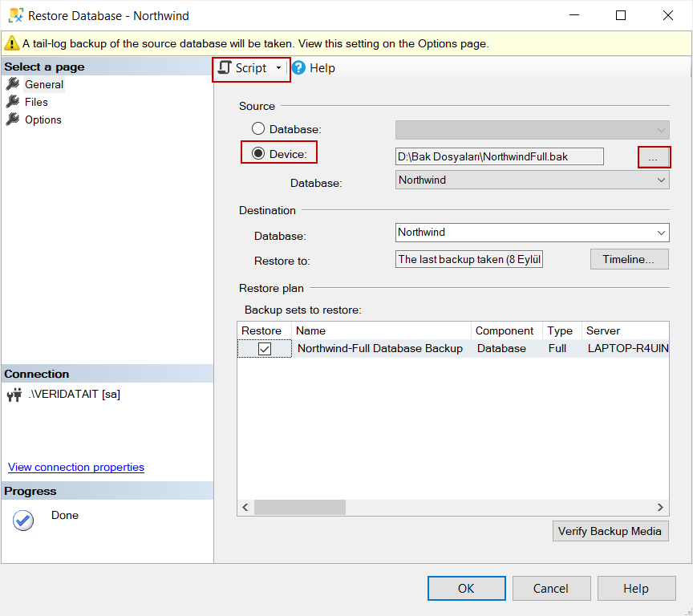Expand the source Database dropdown showing Northwind
This screenshot has width=693, height=616.
[x=662, y=180]
